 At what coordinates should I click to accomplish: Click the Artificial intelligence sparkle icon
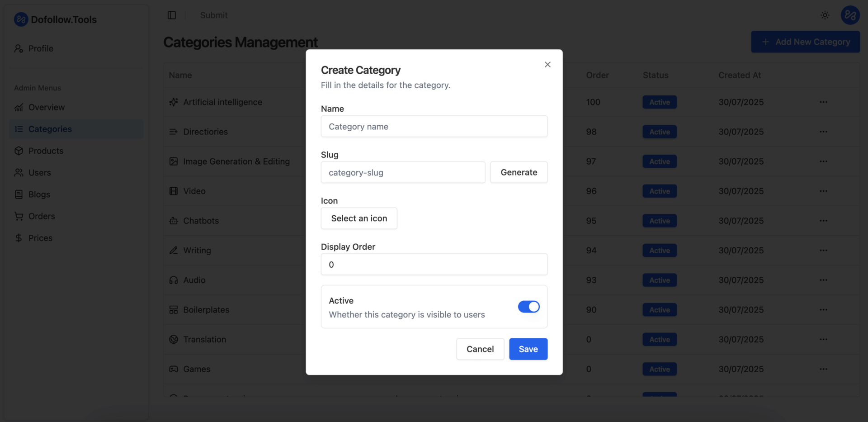(x=174, y=102)
